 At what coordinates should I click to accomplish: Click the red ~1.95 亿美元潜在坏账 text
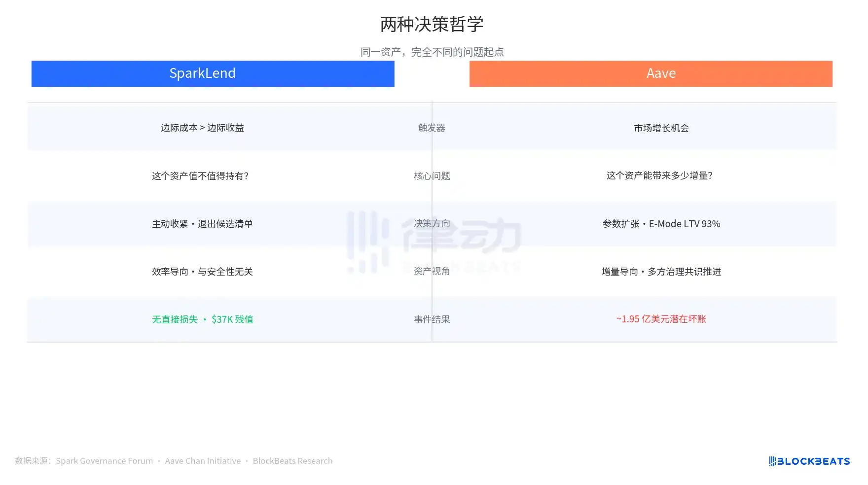coord(661,319)
